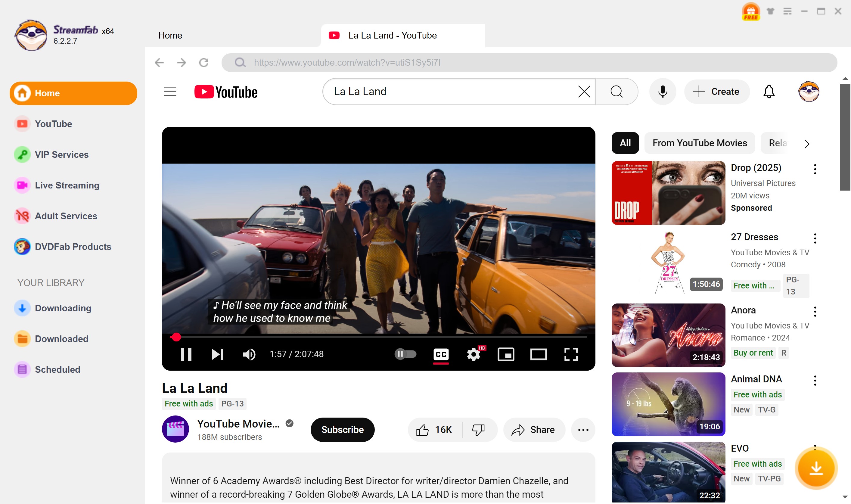The width and height of the screenshot is (851, 504).
Task: Select the La La Land - YouTube tab
Action: pyautogui.click(x=402, y=35)
